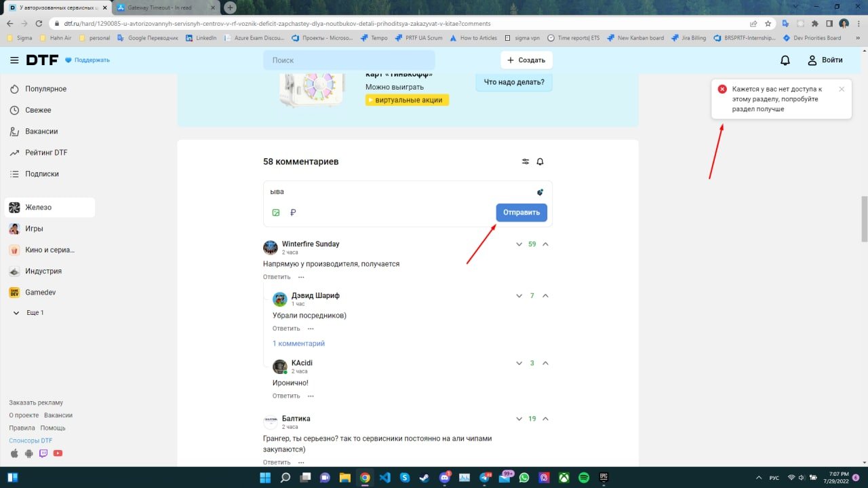Open Twitch icon in sidebar footer
Image resolution: width=868 pixels, height=488 pixels.
click(43, 453)
